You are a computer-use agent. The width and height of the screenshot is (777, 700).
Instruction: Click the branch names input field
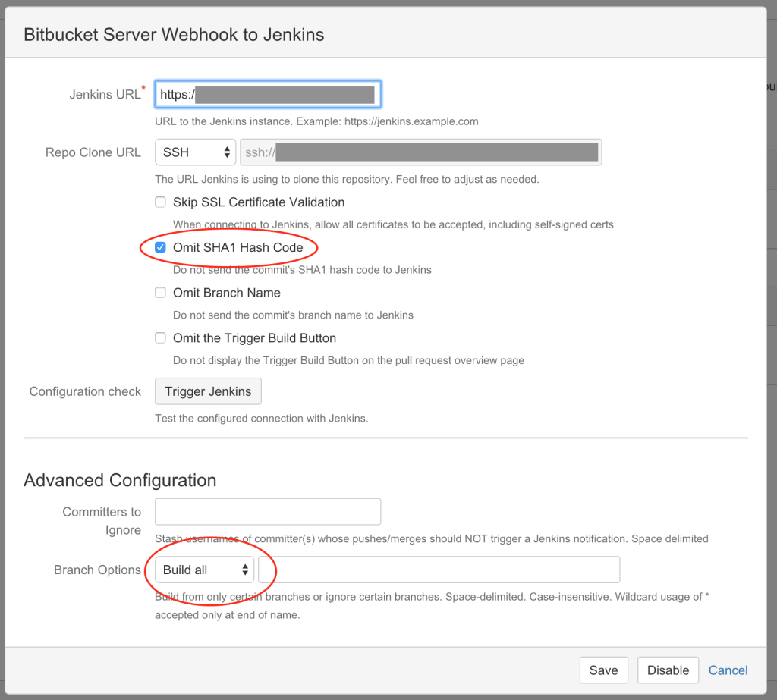(x=439, y=570)
